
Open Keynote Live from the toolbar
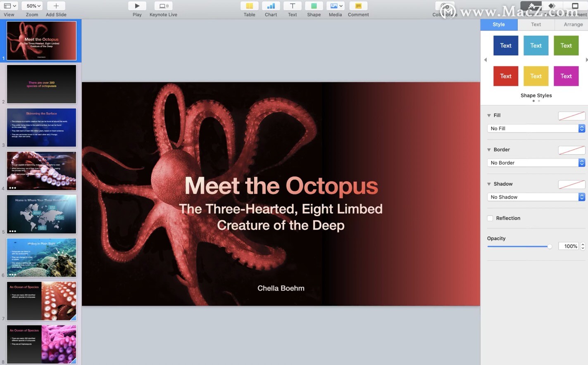click(163, 6)
